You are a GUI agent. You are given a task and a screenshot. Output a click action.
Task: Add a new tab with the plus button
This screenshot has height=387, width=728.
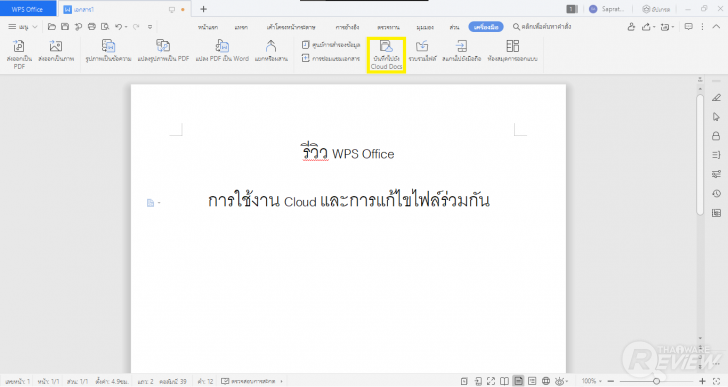(203, 9)
